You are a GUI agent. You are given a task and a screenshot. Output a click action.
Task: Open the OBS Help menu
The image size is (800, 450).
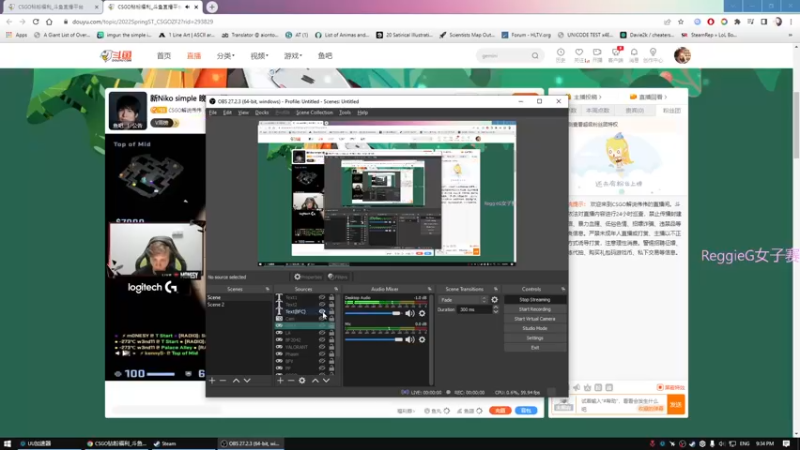pos(362,112)
